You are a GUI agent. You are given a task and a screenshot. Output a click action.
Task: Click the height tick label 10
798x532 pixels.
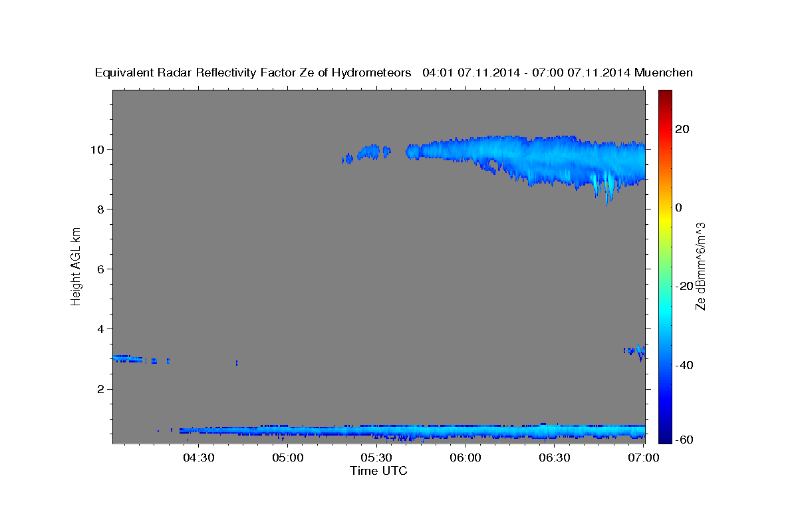[x=97, y=149]
